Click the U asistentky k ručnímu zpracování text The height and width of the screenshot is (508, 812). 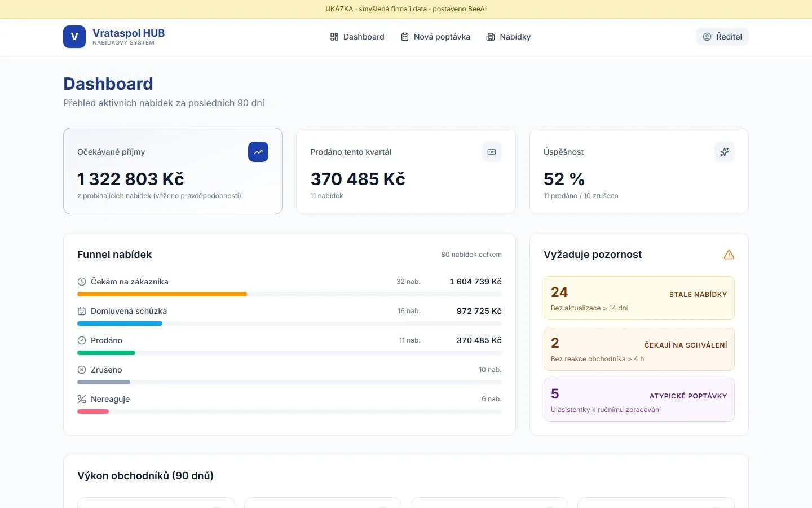[606, 410]
